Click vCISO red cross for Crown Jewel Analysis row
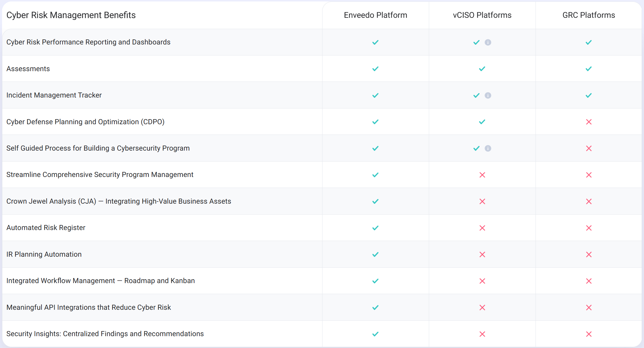644x348 pixels. [482, 201]
